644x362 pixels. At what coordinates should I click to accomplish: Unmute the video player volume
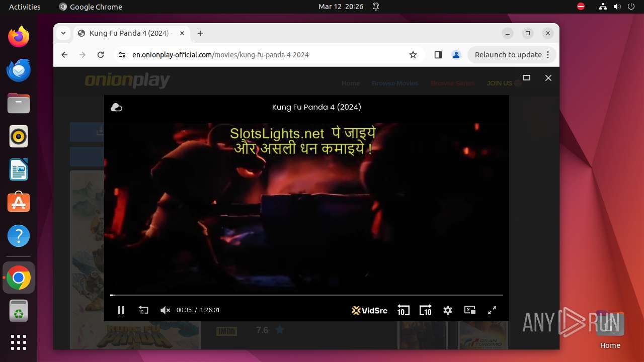tap(165, 310)
